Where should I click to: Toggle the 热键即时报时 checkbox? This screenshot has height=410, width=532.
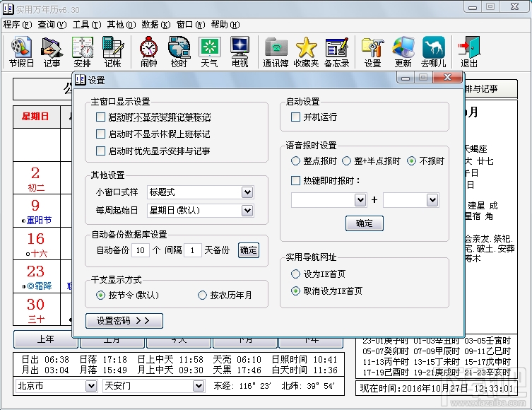point(295,180)
